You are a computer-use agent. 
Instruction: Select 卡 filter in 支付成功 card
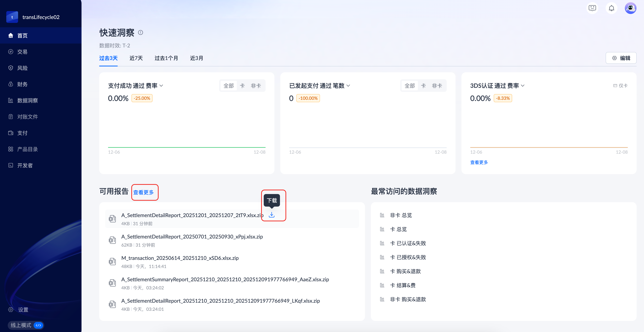coord(242,86)
